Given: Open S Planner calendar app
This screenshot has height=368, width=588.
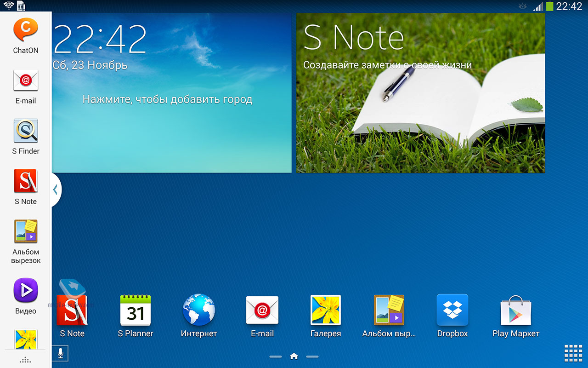Looking at the screenshot, I should click(136, 316).
